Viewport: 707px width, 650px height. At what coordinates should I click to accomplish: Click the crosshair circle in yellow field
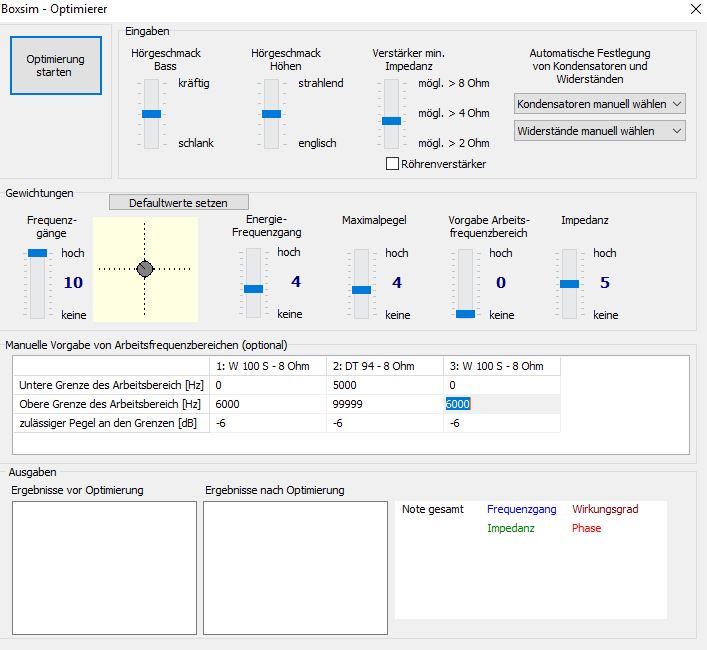tap(145, 269)
